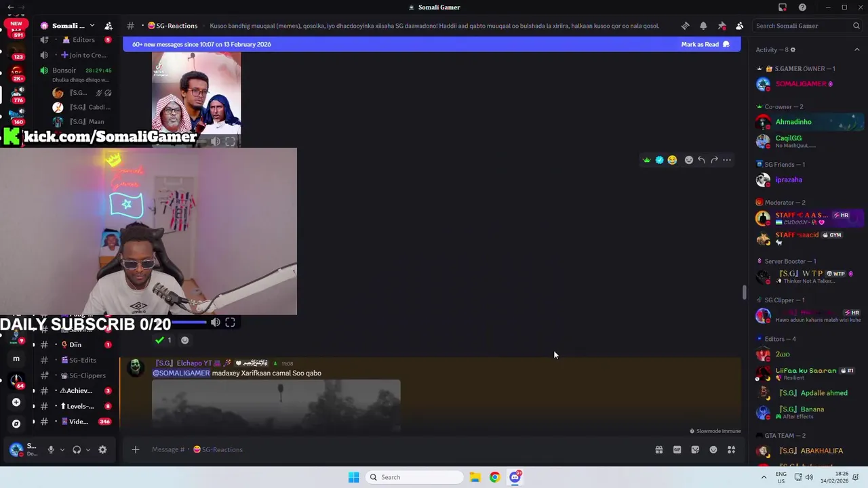View member CaqilGG in member list
Screen dimensions: 868x488
(x=789, y=138)
